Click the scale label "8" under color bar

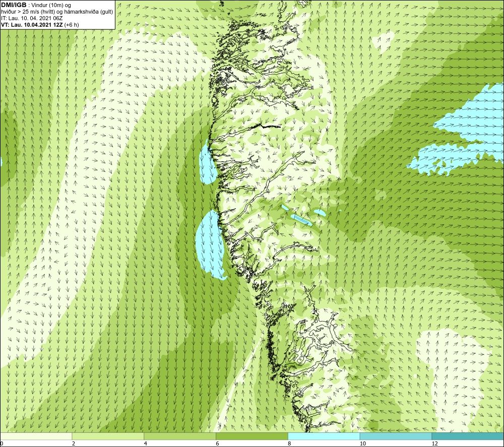[290, 444]
